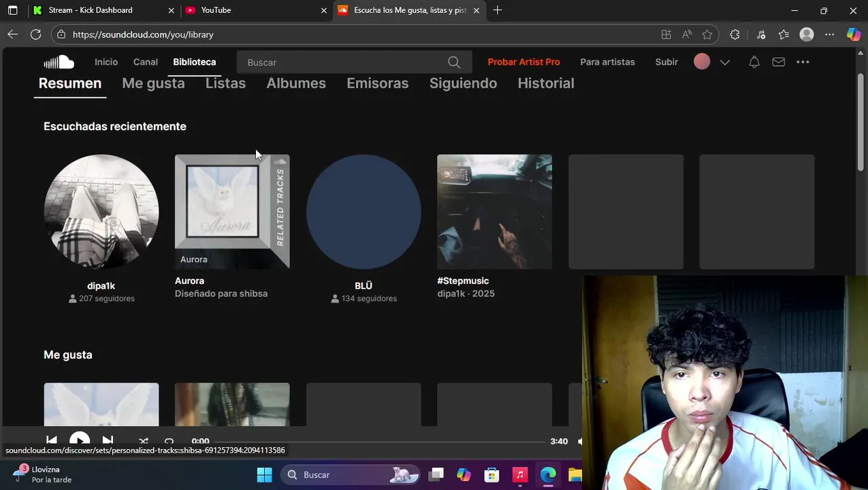Screen dimensions: 868x490
Task: Open Copilot in the browser sidebar
Action: tap(853, 34)
